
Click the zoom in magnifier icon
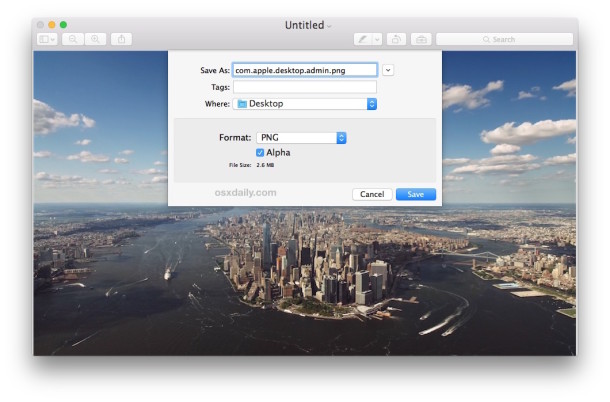97,39
